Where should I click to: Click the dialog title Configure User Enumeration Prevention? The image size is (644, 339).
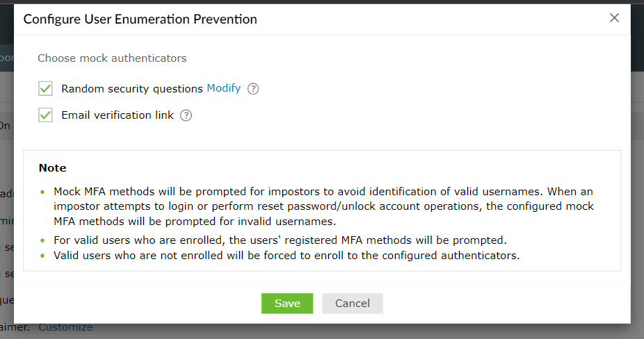[140, 19]
